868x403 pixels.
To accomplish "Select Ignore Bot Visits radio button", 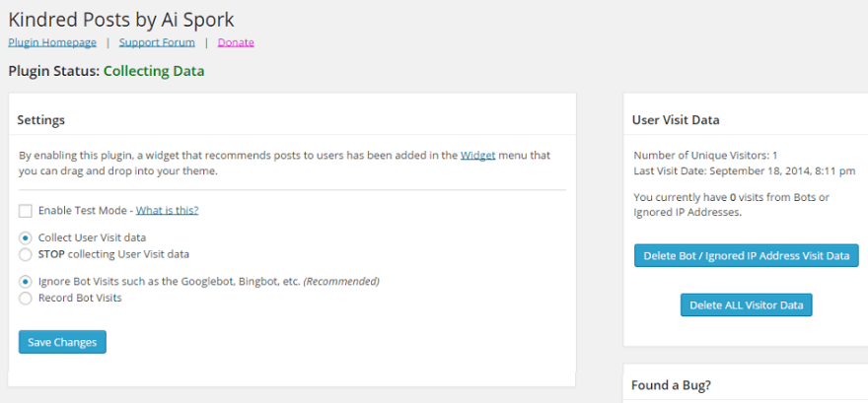I will point(26,282).
